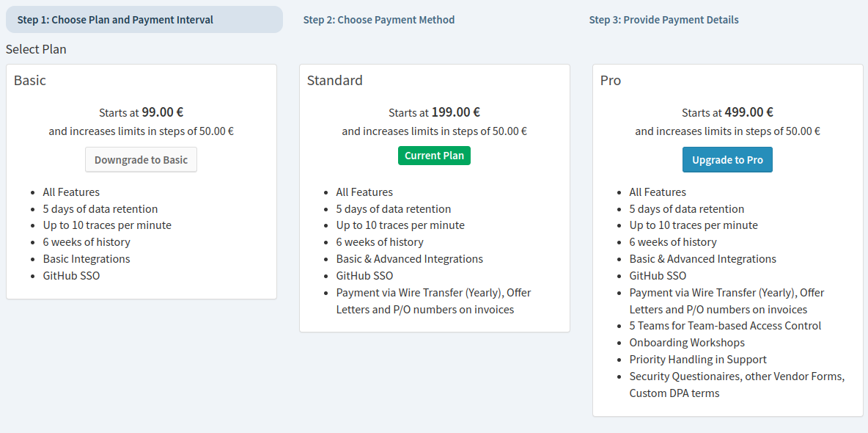Image resolution: width=868 pixels, height=433 pixels.
Task: Click the 499.00 € Pro starting price
Action: pos(749,112)
